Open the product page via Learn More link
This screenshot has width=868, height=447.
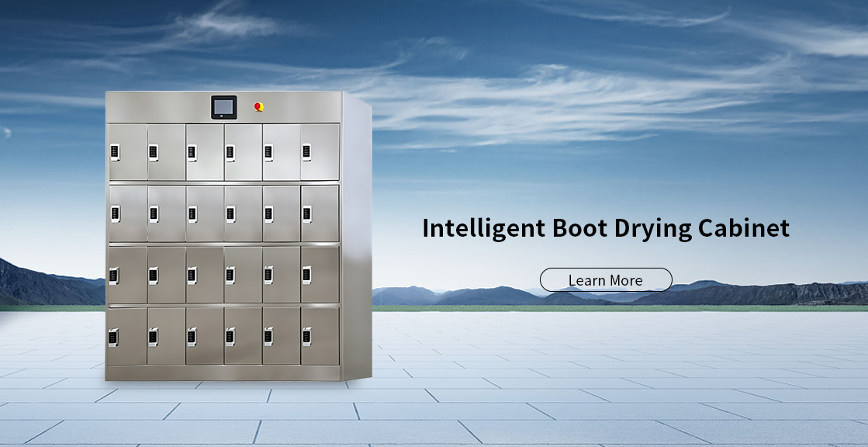click(x=607, y=280)
